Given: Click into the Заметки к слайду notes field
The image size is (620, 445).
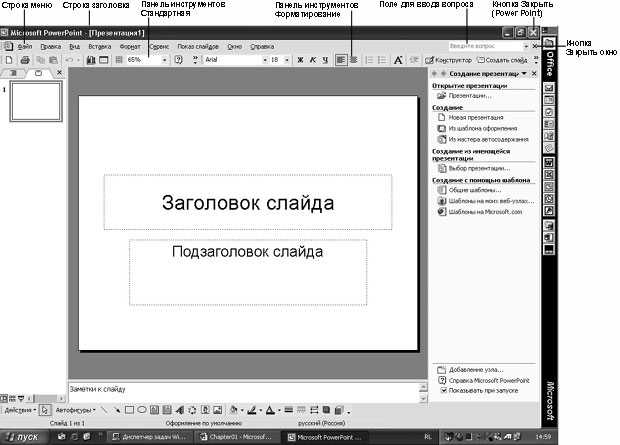Looking at the screenshot, I should click(x=244, y=392).
